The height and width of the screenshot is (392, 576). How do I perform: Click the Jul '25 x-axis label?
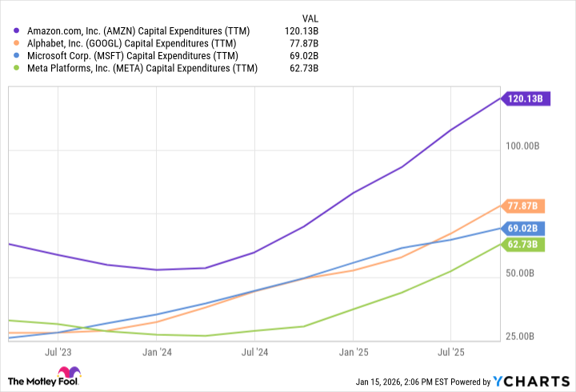coord(452,351)
